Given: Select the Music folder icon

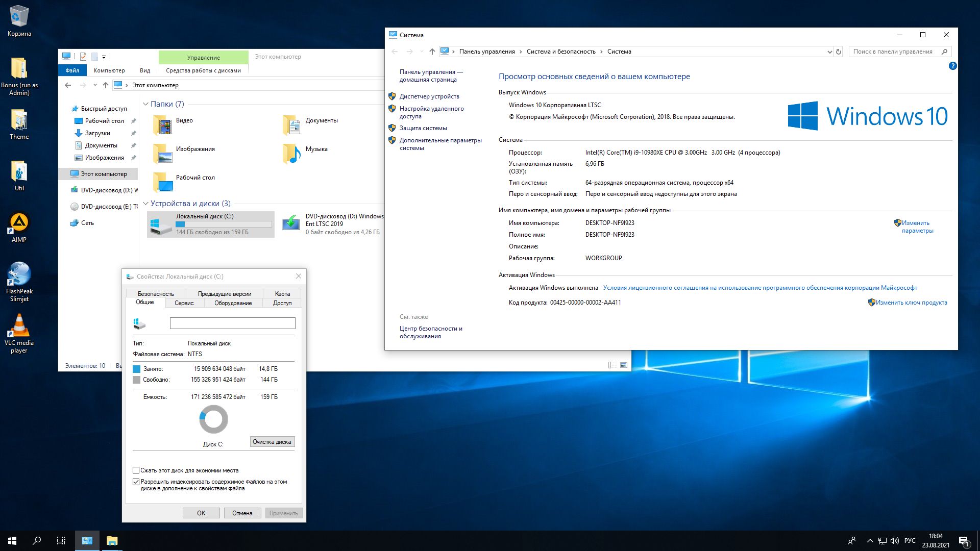Looking at the screenshot, I should coord(292,153).
